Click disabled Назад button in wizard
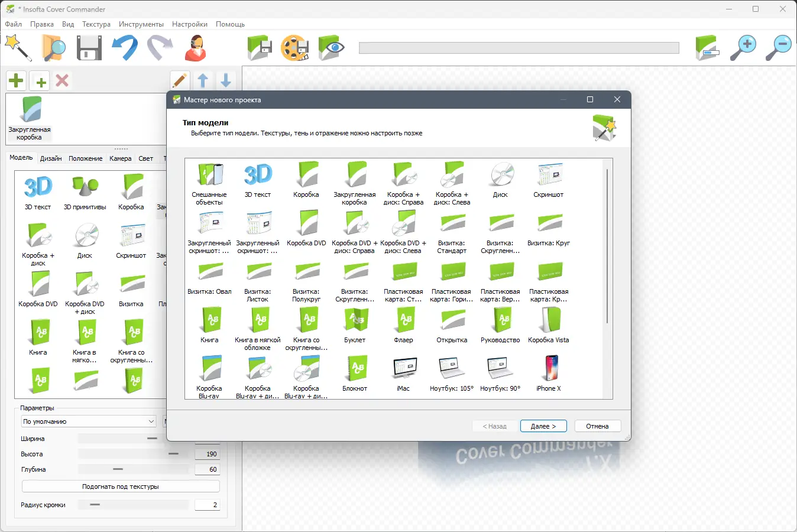797x532 pixels. coord(494,426)
